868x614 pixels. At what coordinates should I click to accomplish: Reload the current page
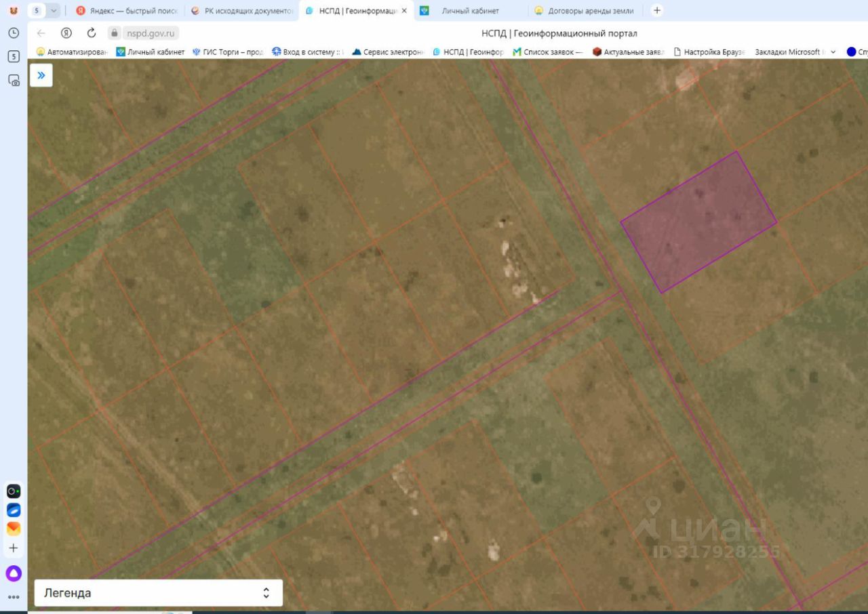tap(92, 33)
